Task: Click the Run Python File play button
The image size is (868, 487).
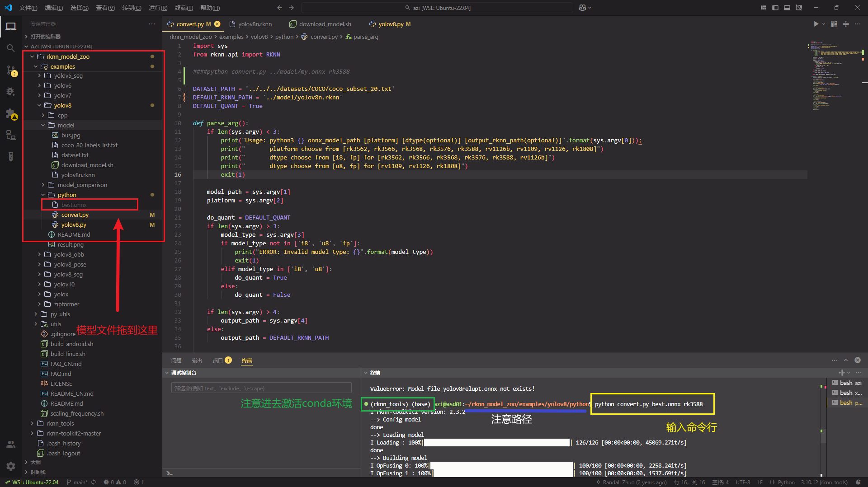Action: tap(816, 24)
